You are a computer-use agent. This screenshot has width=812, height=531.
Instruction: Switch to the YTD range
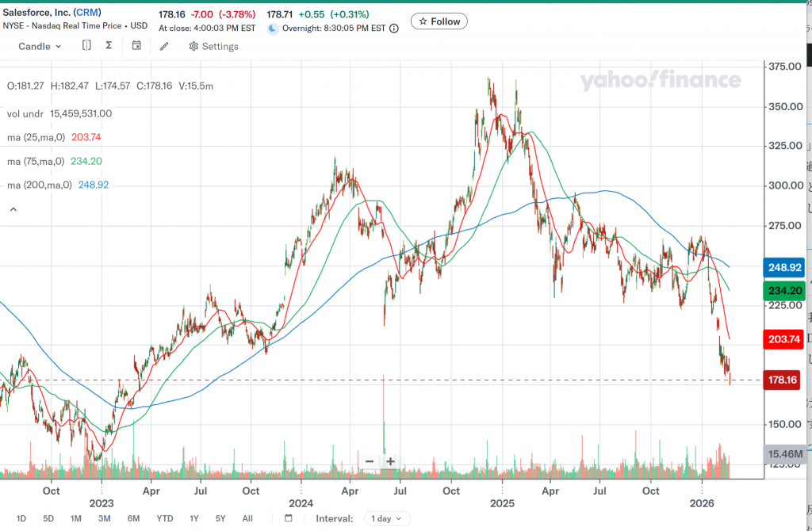click(x=165, y=518)
